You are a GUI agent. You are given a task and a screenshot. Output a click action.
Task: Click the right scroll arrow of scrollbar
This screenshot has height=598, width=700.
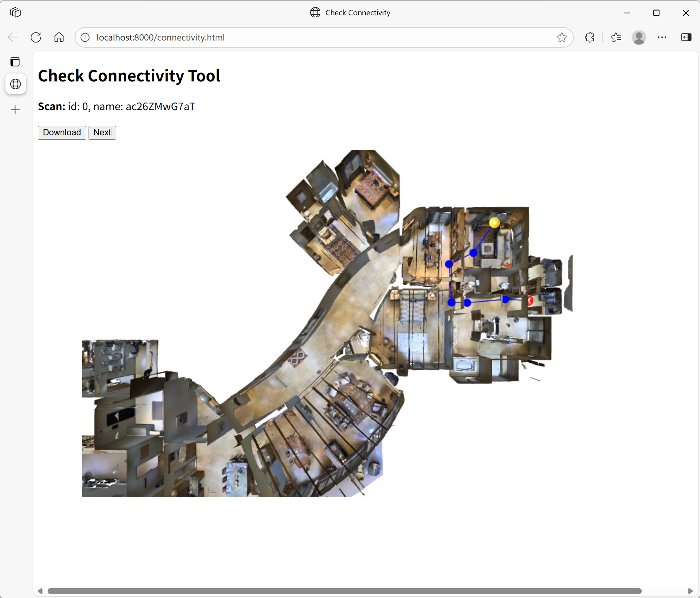[x=690, y=591]
